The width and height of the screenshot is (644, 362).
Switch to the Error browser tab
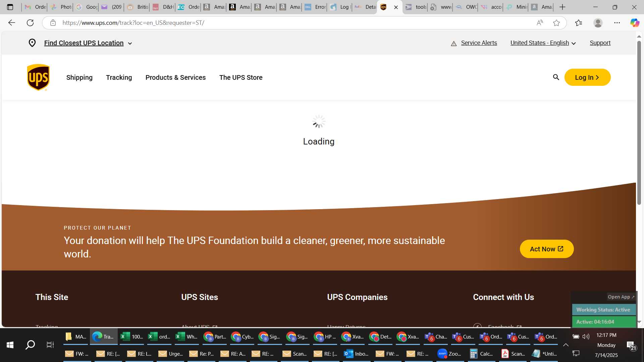pos(315,7)
